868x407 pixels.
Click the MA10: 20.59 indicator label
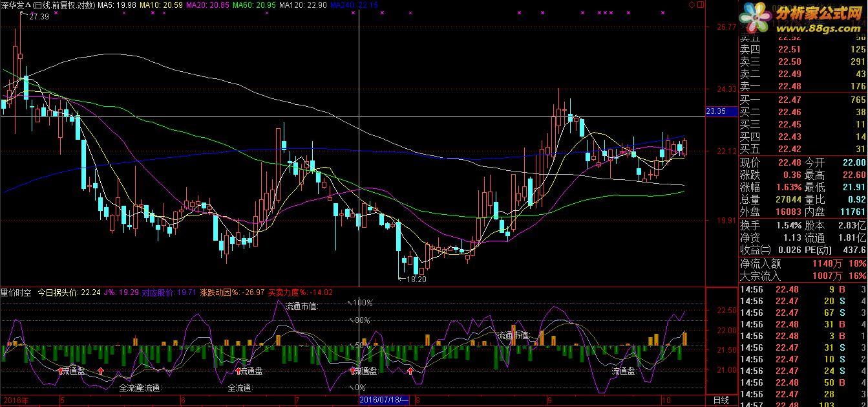click(162, 5)
